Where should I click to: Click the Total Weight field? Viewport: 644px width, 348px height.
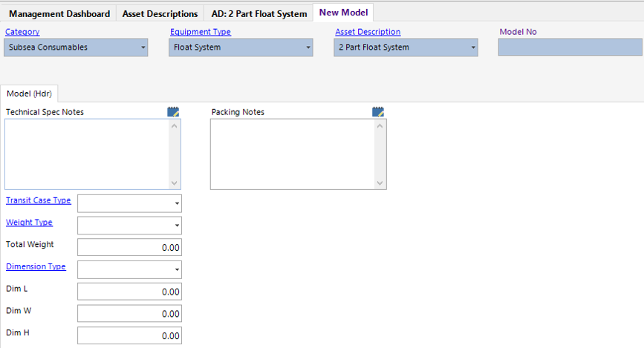click(x=129, y=247)
